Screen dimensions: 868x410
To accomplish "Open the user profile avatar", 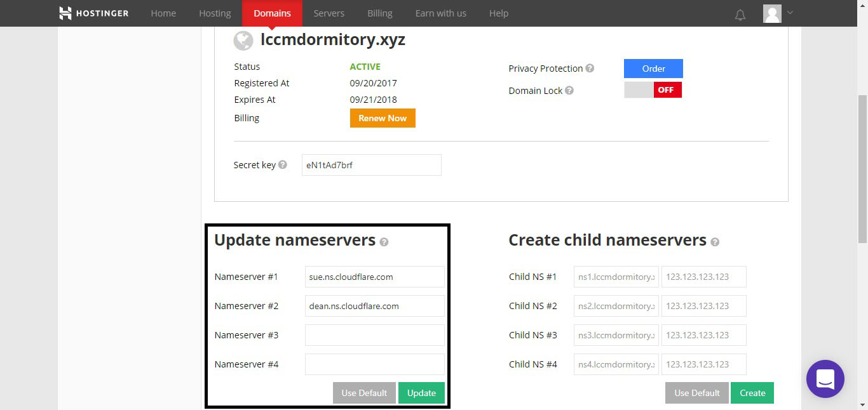I will click(772, 14).
